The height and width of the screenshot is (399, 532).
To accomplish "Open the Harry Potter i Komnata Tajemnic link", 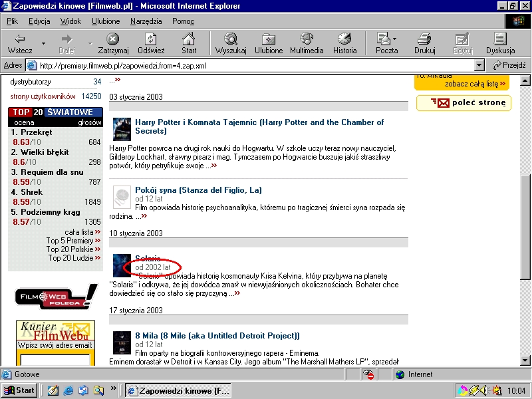I will (259, 126).
